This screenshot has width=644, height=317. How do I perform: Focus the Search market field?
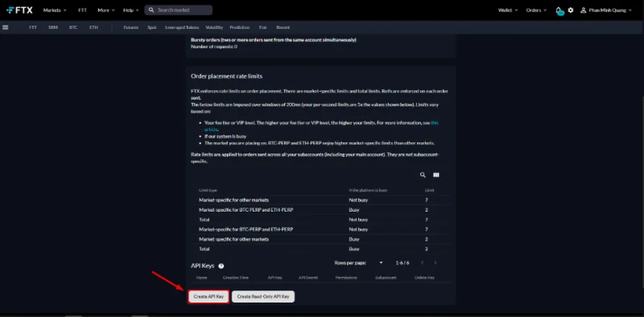178,10
